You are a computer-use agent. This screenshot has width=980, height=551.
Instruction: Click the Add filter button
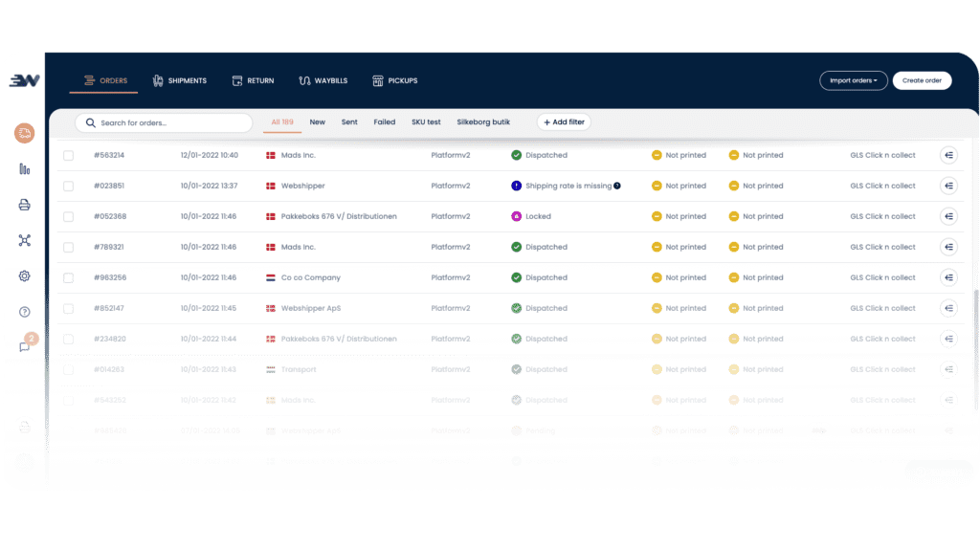point(564,122)
